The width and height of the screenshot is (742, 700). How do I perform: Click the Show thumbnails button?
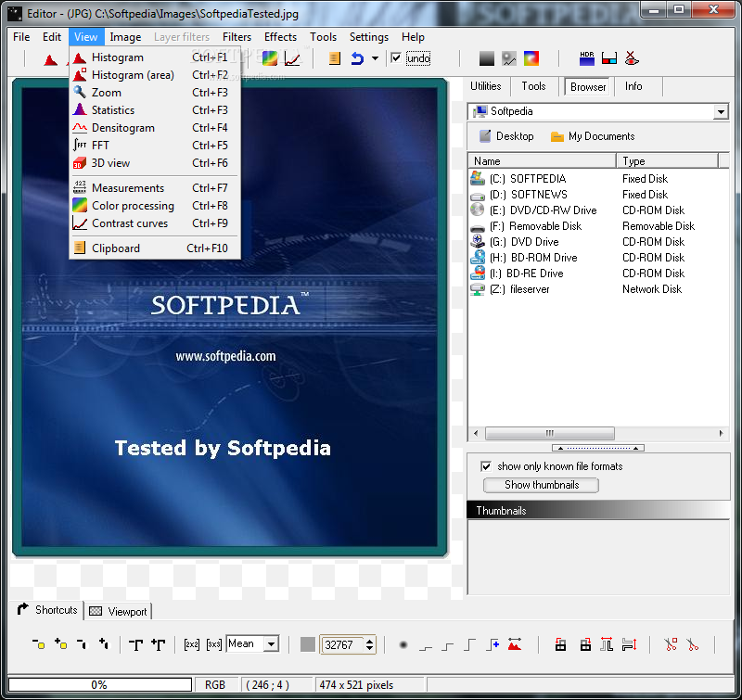(x=541, y=485)
